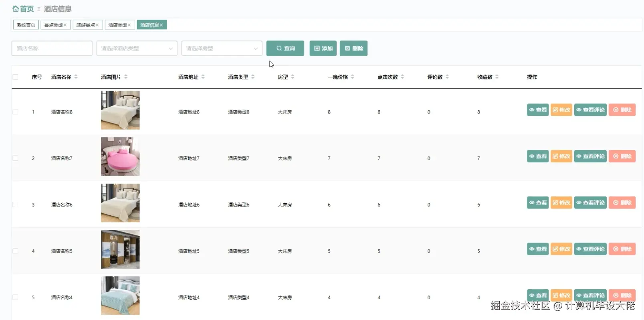The height and width of the screenshot is (320, 644).
Task: View comments for 酒店名称4
Action: (x=590, y=295)
